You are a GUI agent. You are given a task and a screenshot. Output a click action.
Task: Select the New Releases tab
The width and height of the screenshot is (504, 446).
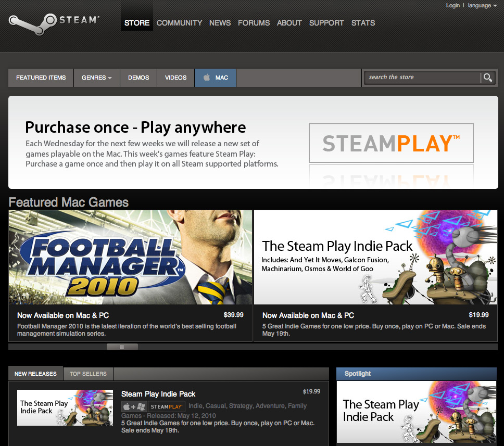(x=35, y=374)
